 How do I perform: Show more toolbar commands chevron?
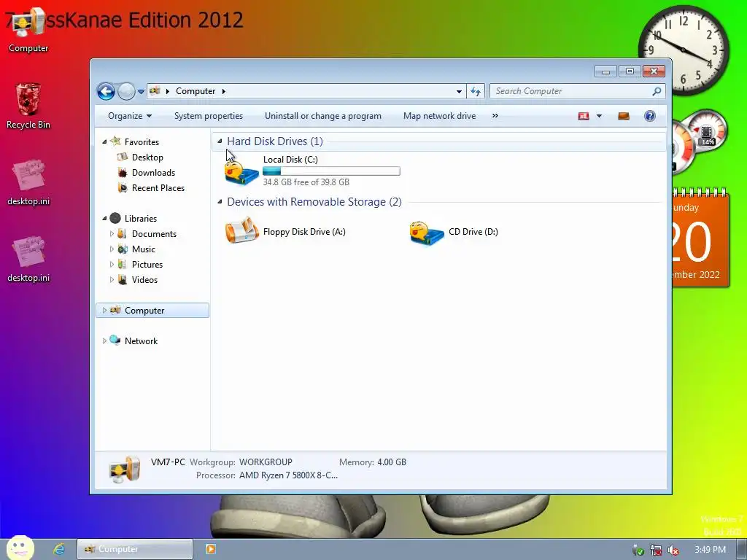coord(495,116)
